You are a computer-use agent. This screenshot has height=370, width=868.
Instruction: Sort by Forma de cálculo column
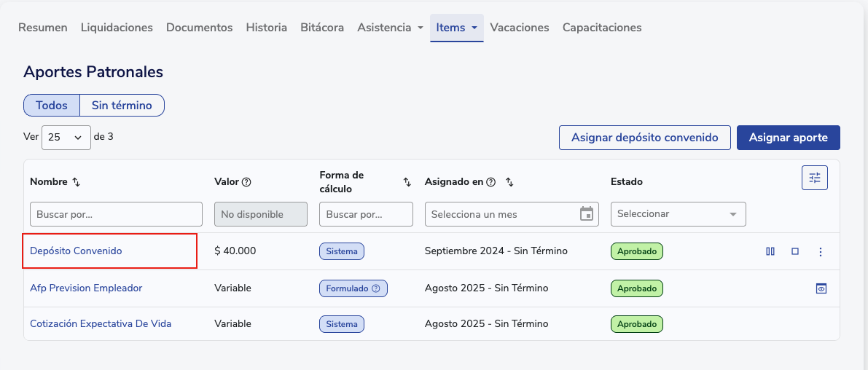(x=407, y=182)
